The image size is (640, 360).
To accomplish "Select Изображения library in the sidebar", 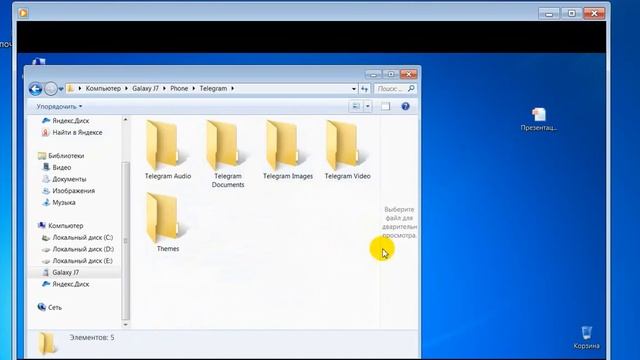I will pyautogui.click(x=68, y=191).
